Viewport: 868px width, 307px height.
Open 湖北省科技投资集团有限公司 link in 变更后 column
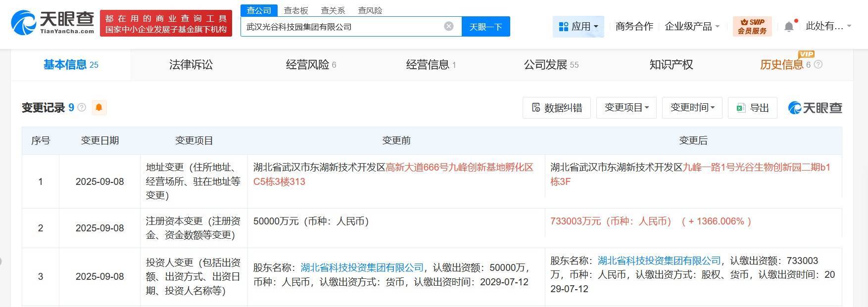pyautogui.click(x=659, y=261)
